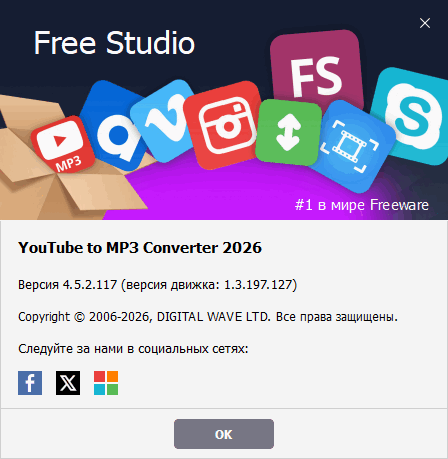Select the Vimeo tile in the banner
Screen dimensions: 448x459
point(163,120)
